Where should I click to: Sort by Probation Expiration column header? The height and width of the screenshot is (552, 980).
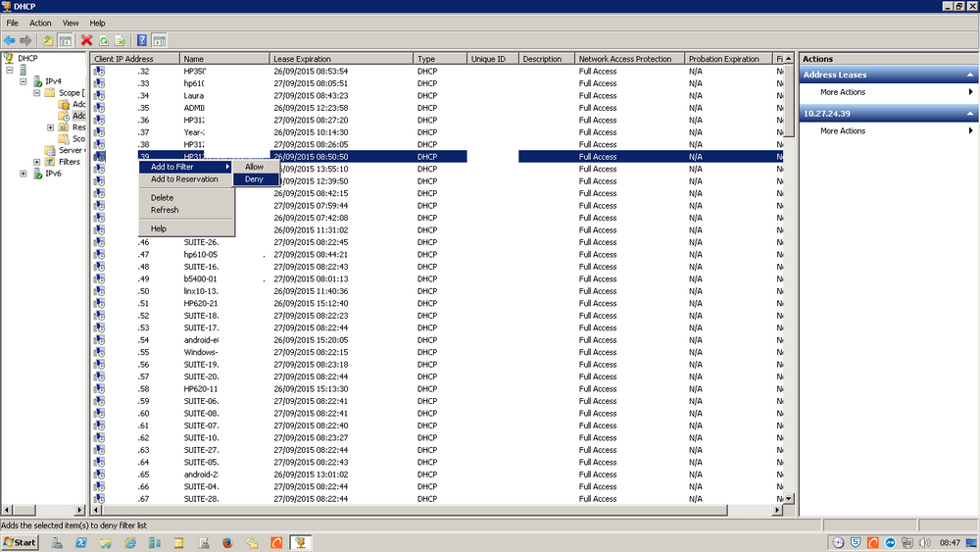pyautogui.click(x=729, y=59)
